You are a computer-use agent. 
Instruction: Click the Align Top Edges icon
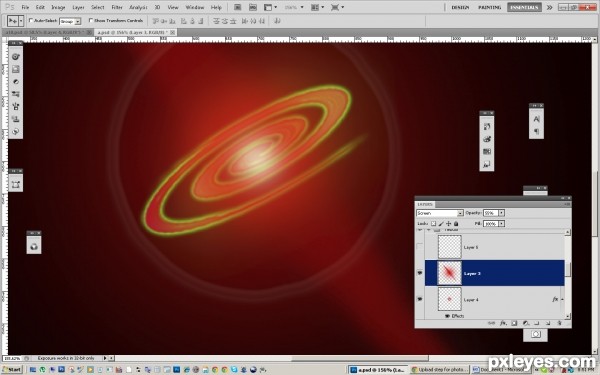155,21
